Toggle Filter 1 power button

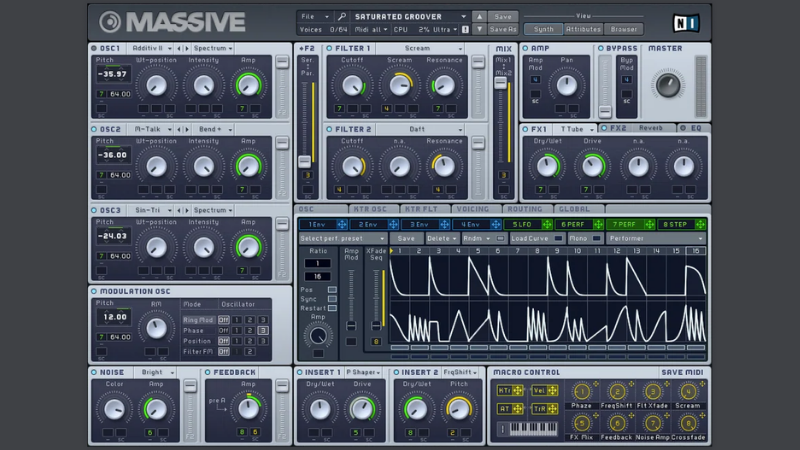coord(329,48)
